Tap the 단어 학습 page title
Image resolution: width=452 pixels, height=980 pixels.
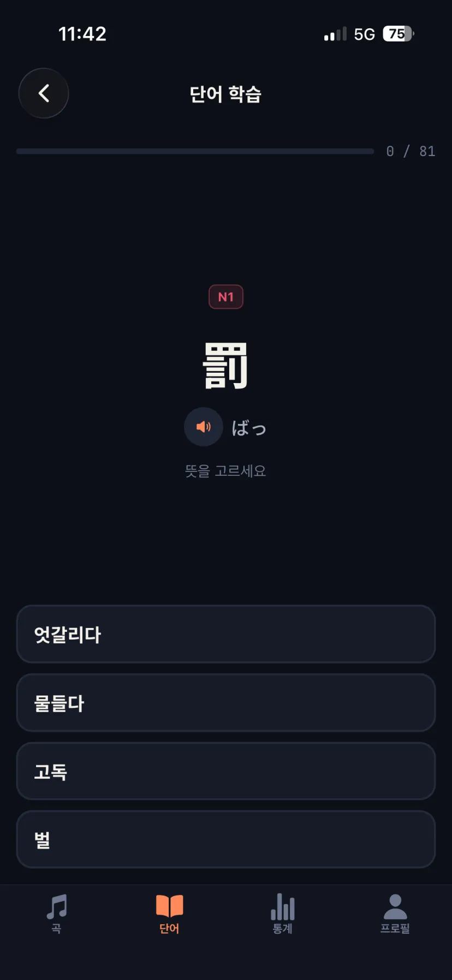coord(225,94)
